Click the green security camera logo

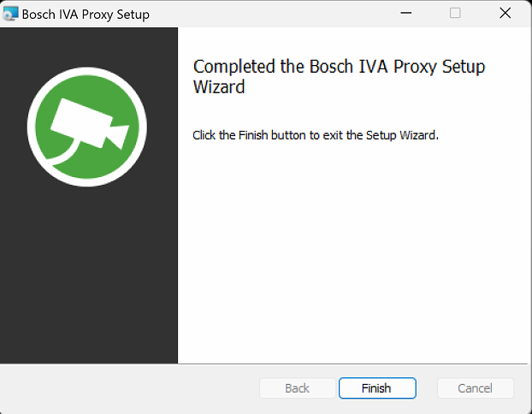point(86,127)
